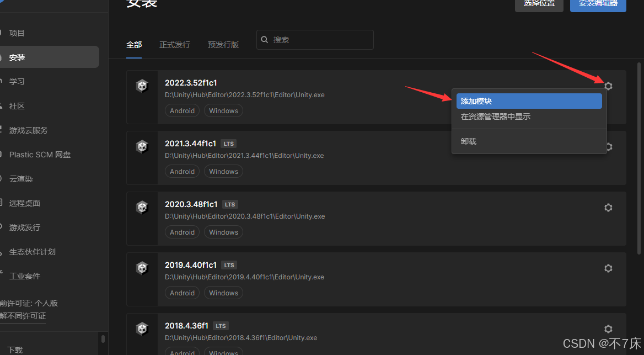Click Unity logo icon of 2020.3.48f1c1
This screenshot has width=644, height=355.
142,208
